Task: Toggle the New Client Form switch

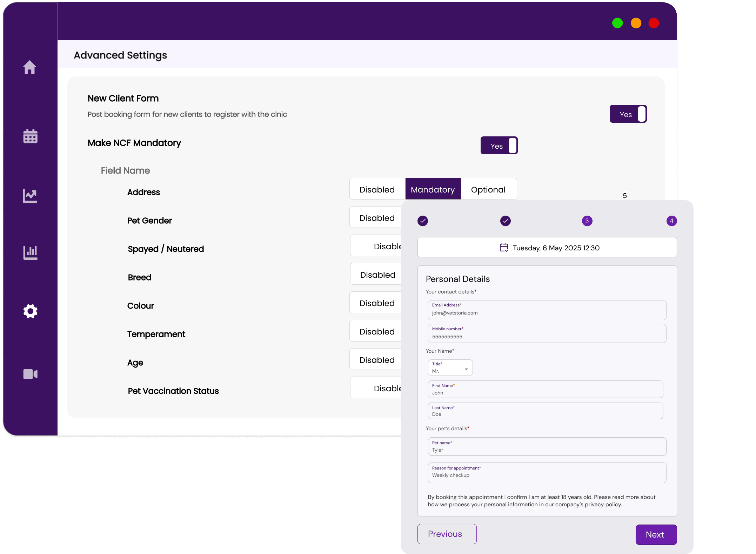Action: click(628, 114)
